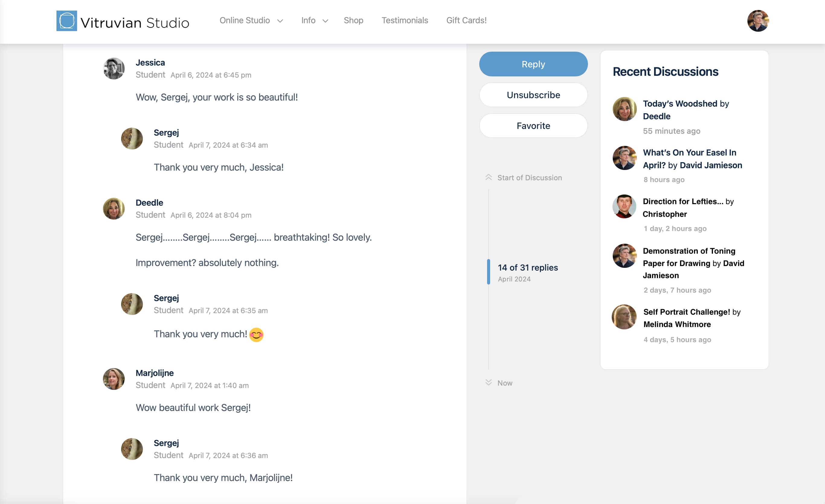Image resolution: width=825 pixels, height=504 pixels.
Task: Click Melinda Whitmore's avatar thumbnail
Action: [x=624, y=317]
